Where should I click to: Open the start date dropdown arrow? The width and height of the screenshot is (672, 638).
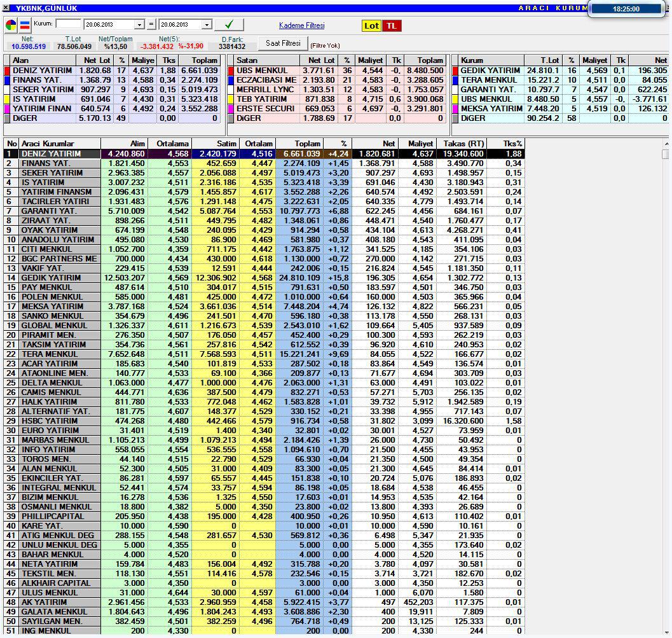[x=139, y=25]
